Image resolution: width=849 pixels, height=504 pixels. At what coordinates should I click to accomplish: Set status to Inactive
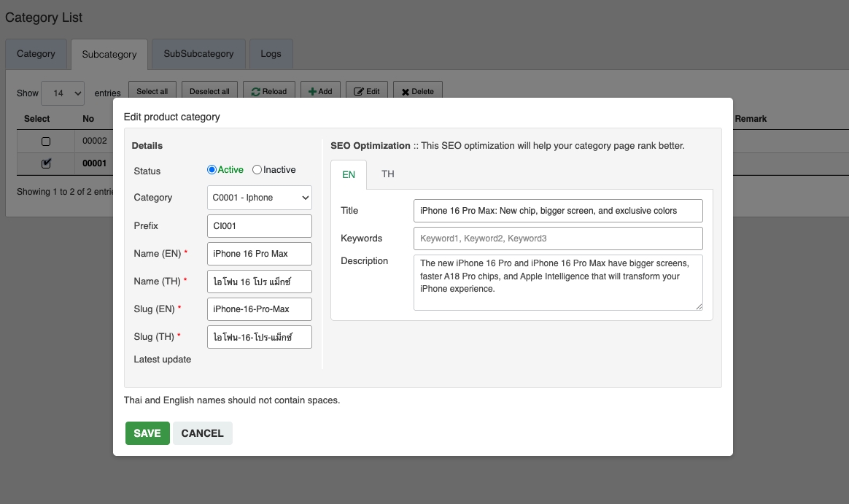pos(257,170)
